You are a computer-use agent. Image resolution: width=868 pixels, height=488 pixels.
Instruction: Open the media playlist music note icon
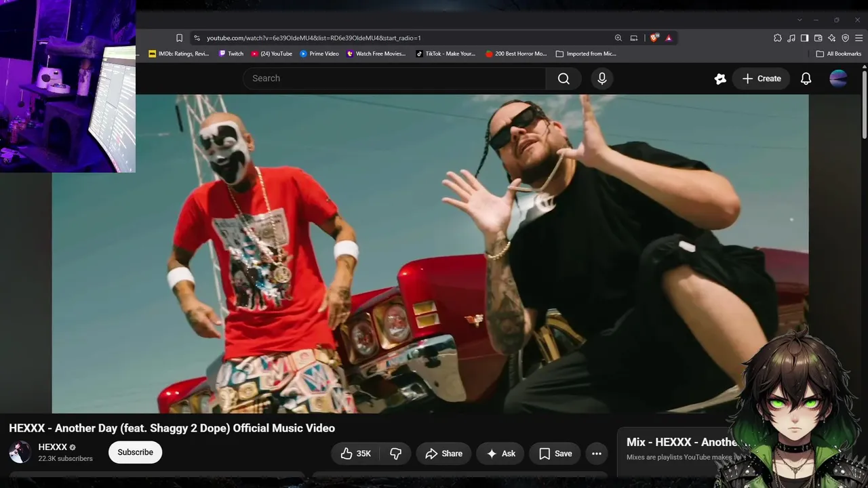791,38
